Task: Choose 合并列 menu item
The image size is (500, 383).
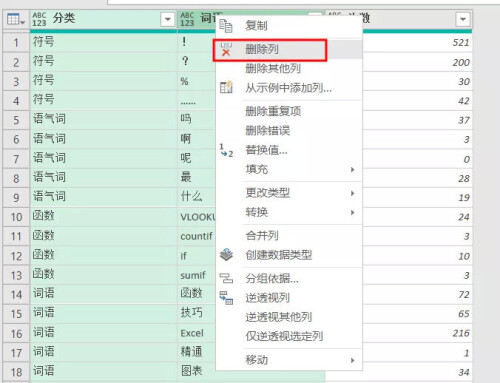Action: point(262,236)
